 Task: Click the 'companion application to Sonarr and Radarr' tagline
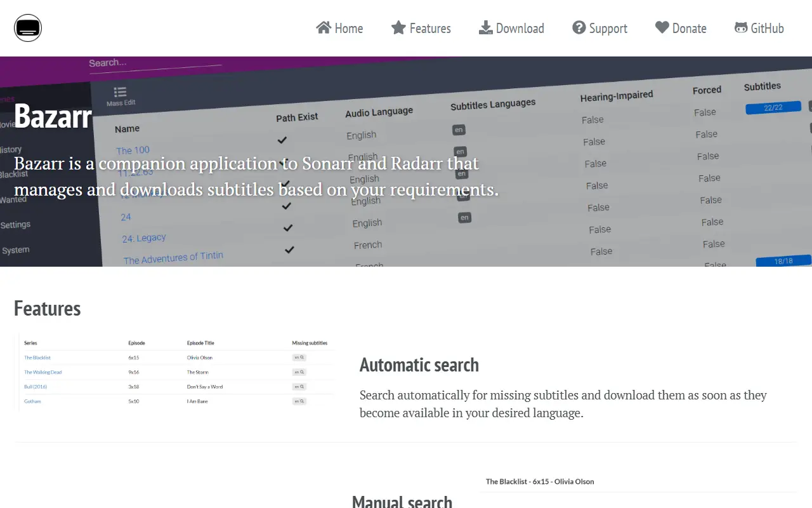coord(256,176)
